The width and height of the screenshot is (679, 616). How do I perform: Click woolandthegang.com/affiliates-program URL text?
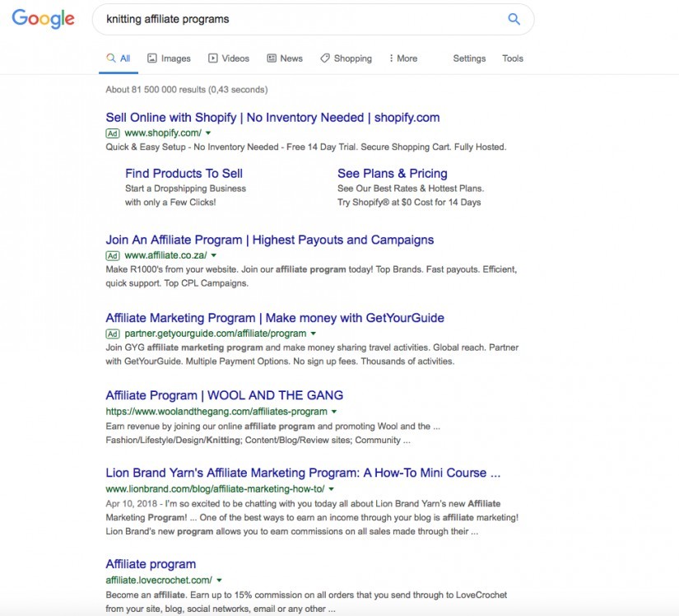coord(216,412)
